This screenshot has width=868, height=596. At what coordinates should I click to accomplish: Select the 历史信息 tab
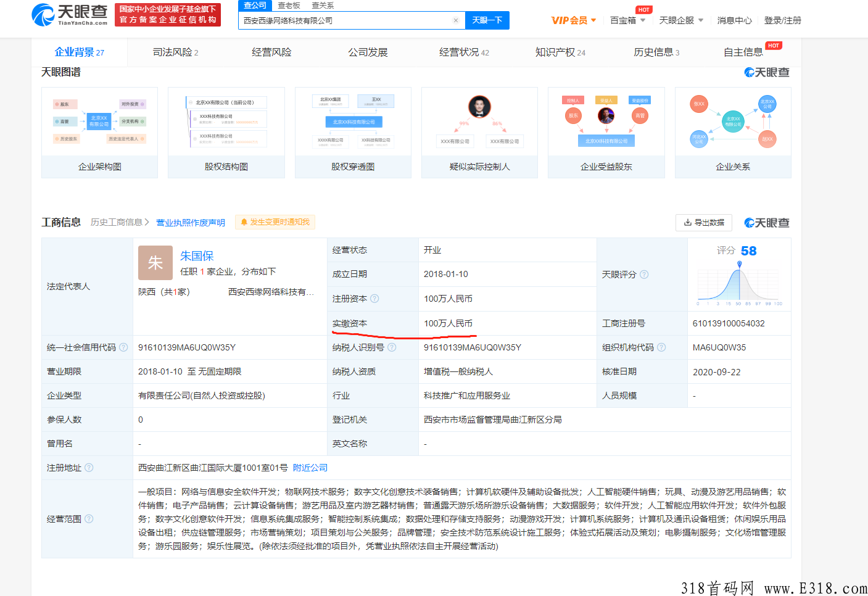click(x=656, y=52)
